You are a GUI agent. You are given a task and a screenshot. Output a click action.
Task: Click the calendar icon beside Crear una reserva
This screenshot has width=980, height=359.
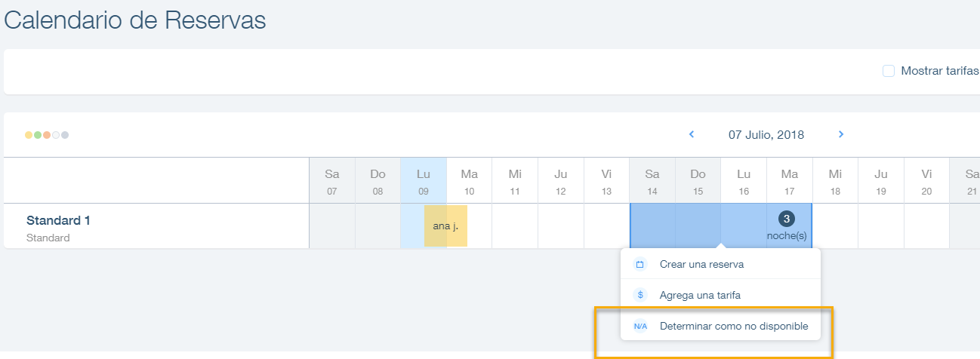click(x=640, y=264)
